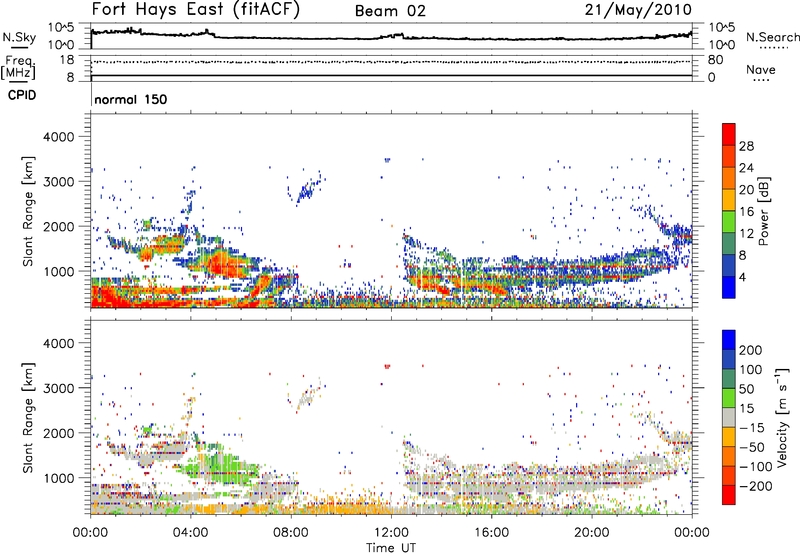The width and height of the screenshot is (800, 554).
Task: Click the dotted line sample under 'Nave'
Action: coord(761,81)
